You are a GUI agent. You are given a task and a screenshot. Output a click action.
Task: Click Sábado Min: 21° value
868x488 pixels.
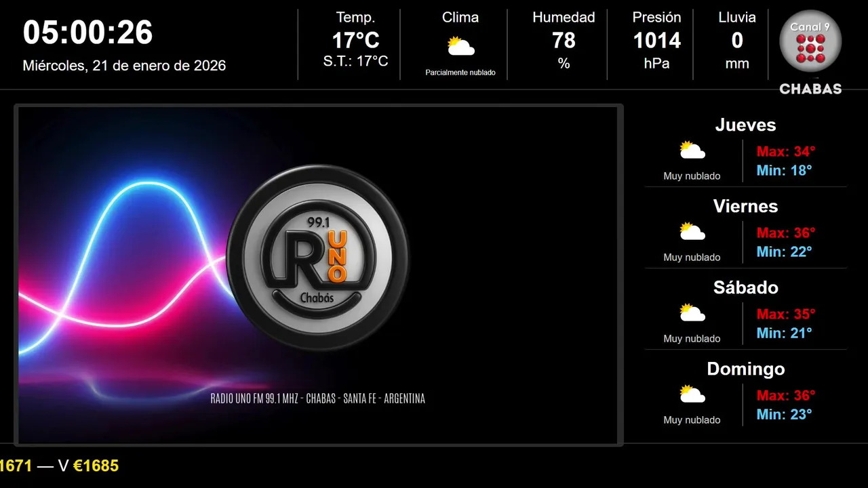pos(784,333)
